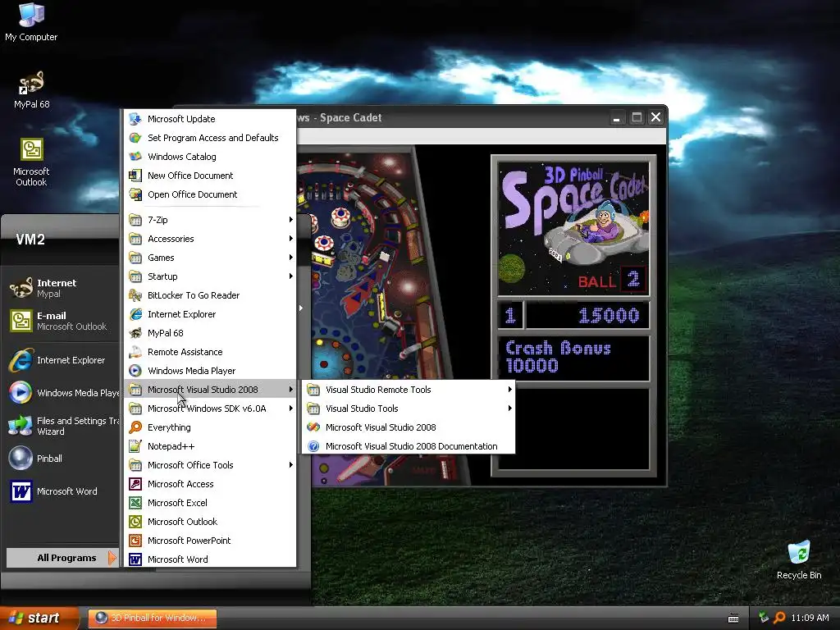This screenshot has height=630, width=840.
Task: Click the keyboard icon on the taskbar
Action: click(733, 619)
